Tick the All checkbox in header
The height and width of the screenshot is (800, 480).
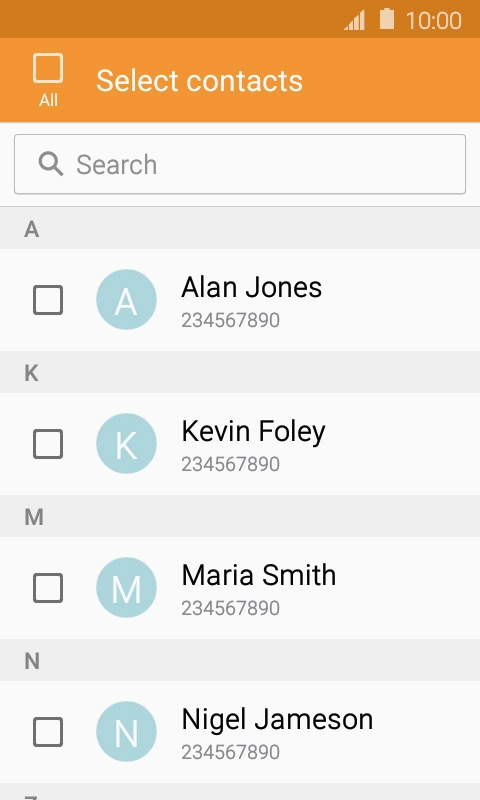tap(48, 68)
